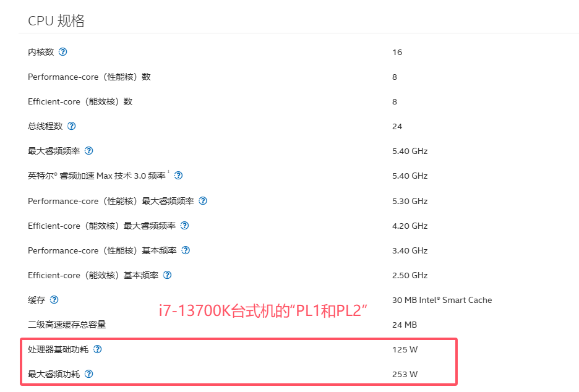Open the help tooltip for 总线程数

coord(71,126)
